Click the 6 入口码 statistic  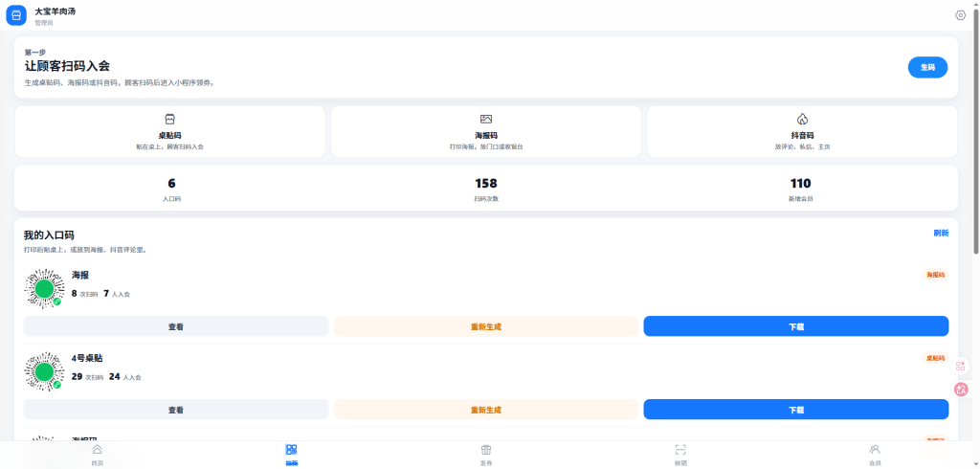[x=171, y=190]
